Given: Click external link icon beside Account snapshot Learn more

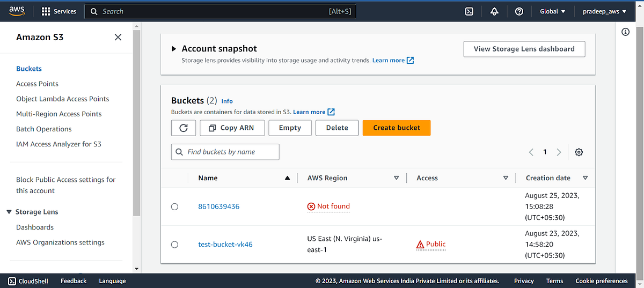Looking at the screenshot, I should click(410, 60).
